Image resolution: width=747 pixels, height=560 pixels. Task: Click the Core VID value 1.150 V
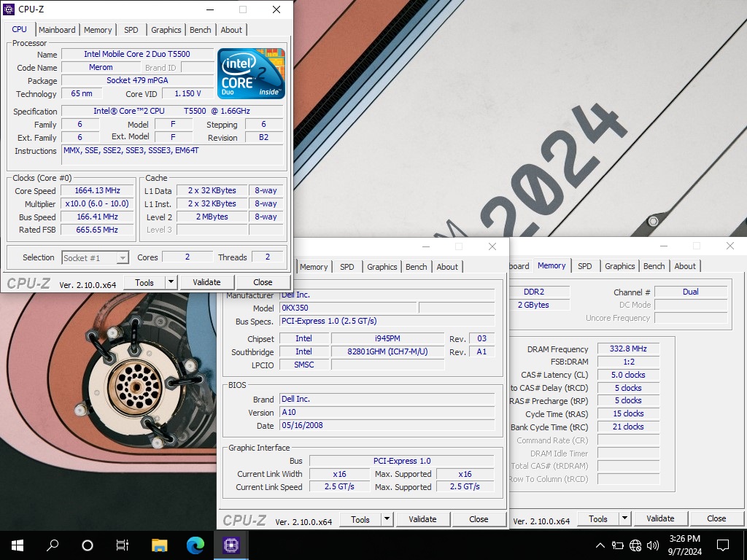coord(187,94)
